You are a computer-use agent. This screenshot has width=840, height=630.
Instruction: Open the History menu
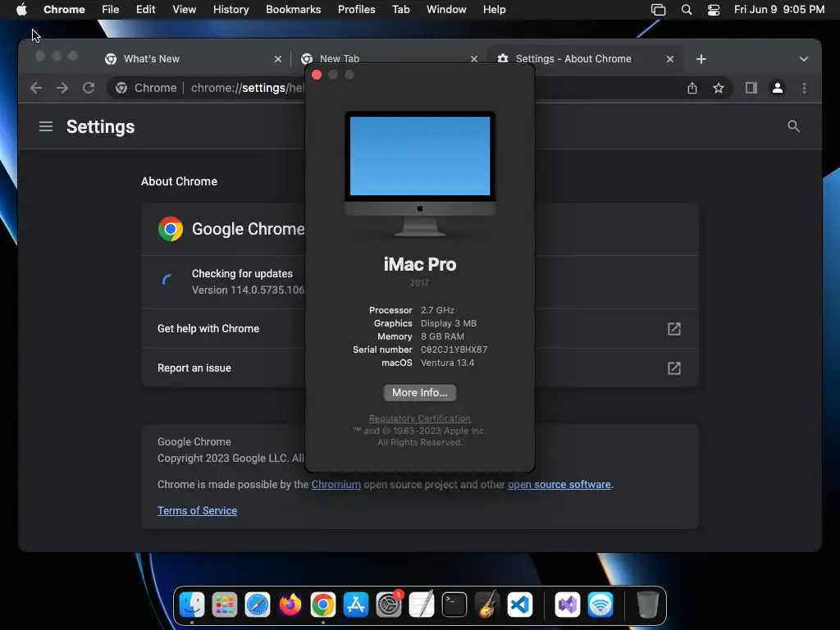231,10
